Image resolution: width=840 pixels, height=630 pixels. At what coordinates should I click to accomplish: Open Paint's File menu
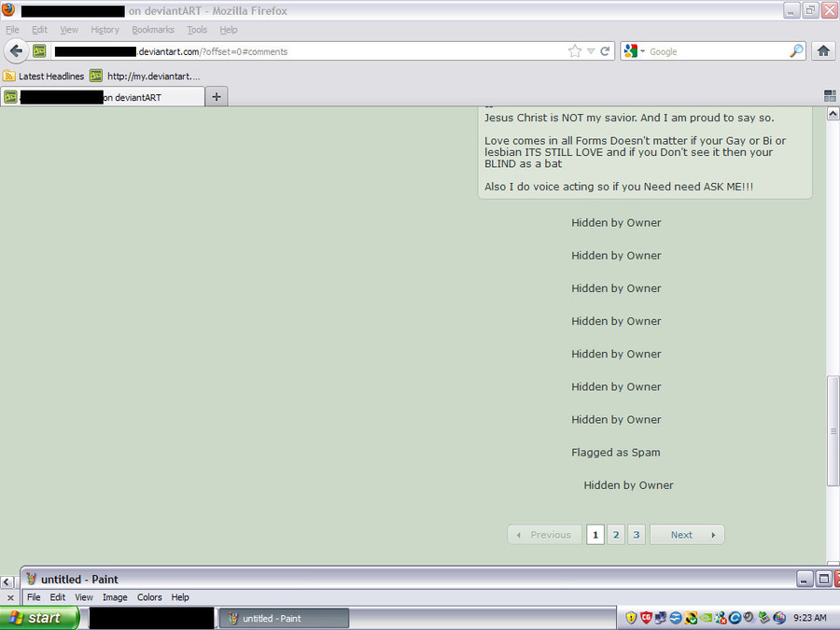coord(34,597)
